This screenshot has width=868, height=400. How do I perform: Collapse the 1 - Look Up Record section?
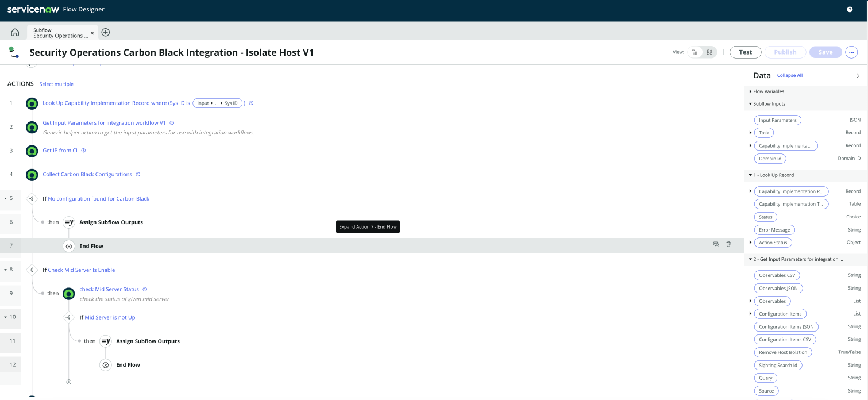tap(751, 175)
